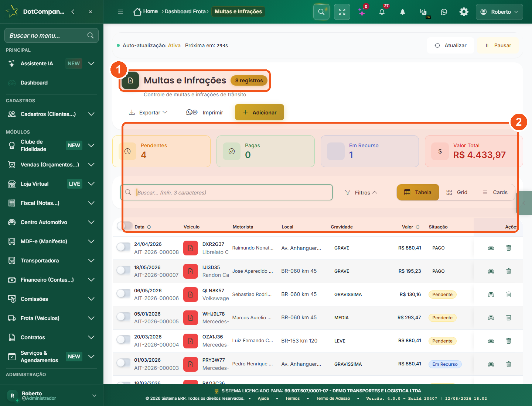Open the vehicle icon for the AIT-2026-000006 row
Screen dimensions: 532x406
point(491,295)
